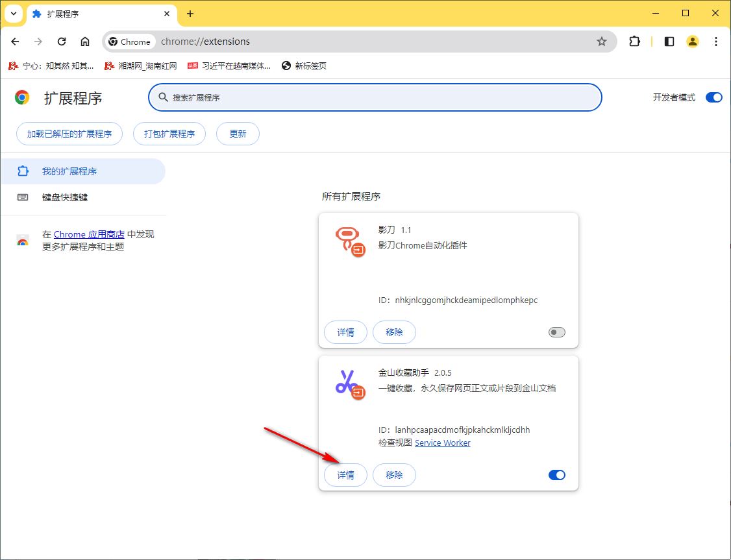The image size is (731, 560).
Task: Click the web store icon in the sidebar
Action: point(23,241)
